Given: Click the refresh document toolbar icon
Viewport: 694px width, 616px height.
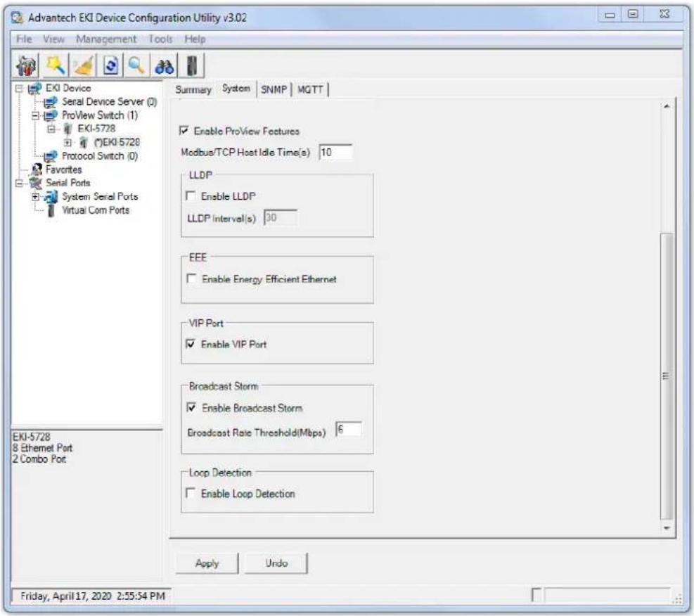Looking at the screenshot, I should pos(110,65).
